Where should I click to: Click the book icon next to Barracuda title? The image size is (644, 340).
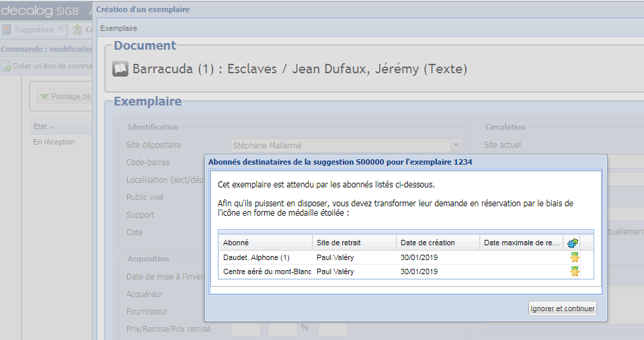tap(120, 69)
